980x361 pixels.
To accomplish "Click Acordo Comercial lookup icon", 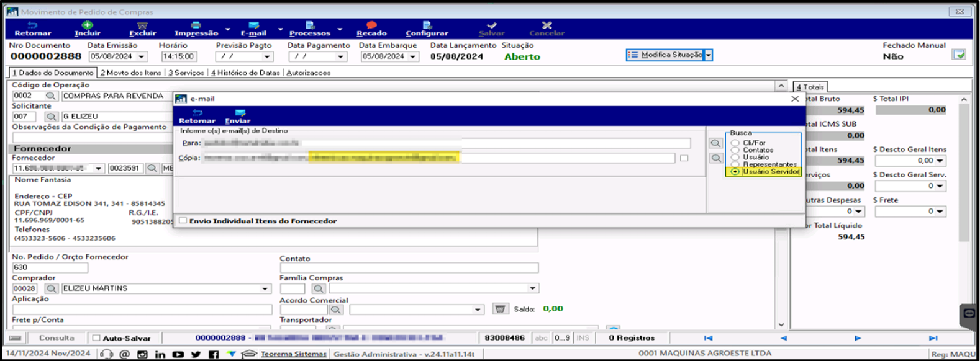I will pyautogui.click(x=336, y=309).
